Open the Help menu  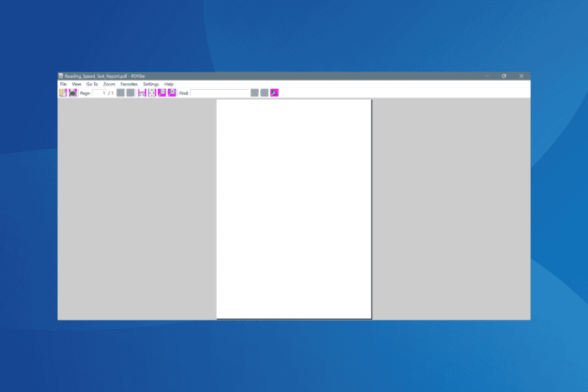click(x=169, y=84)
